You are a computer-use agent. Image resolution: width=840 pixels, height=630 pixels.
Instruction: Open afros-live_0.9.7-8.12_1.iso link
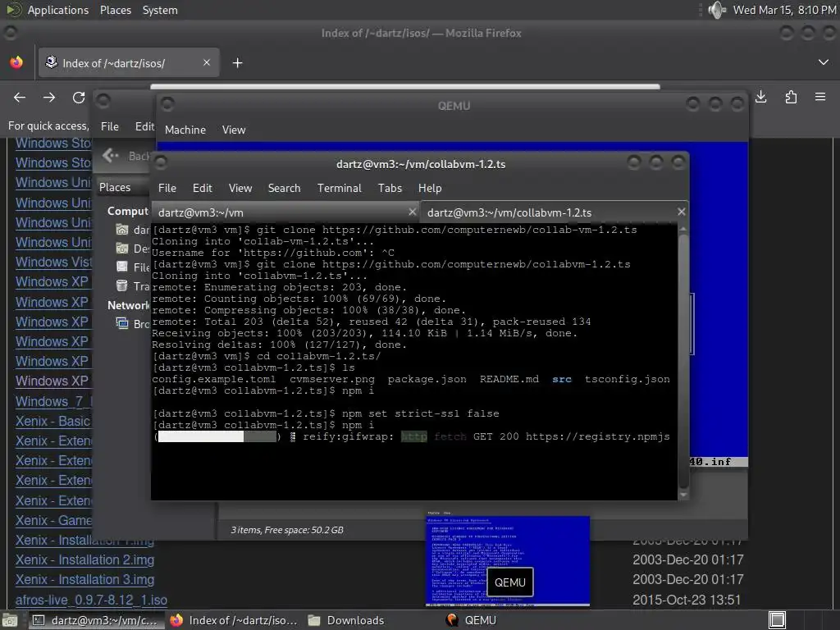click(x=91, y=600)
